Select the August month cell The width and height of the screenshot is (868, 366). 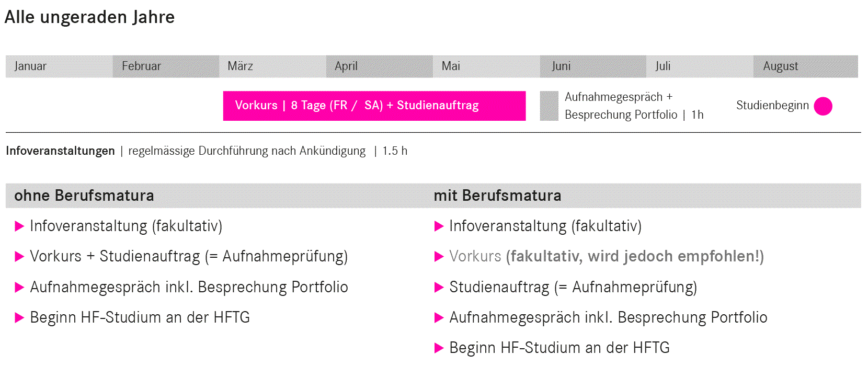click(805, 66)
